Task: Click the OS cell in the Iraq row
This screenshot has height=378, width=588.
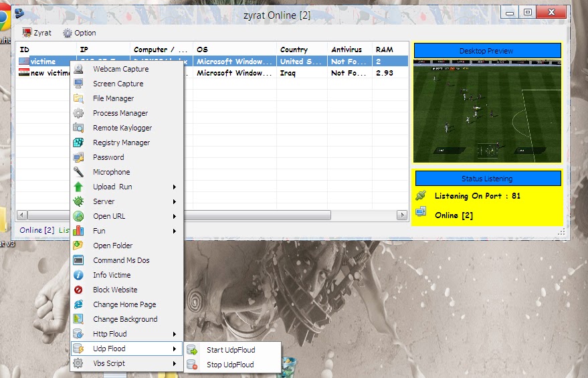Action: pyautogui.click(x=235, y=73)
